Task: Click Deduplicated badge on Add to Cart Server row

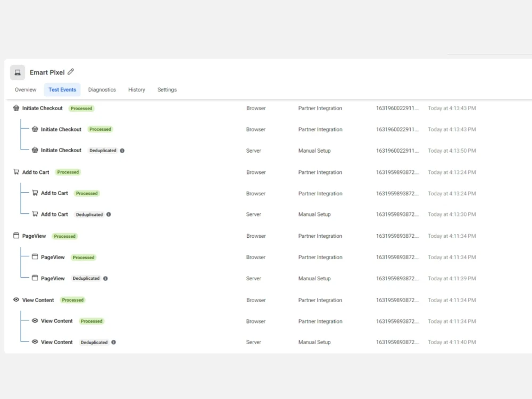Action: 89,214
